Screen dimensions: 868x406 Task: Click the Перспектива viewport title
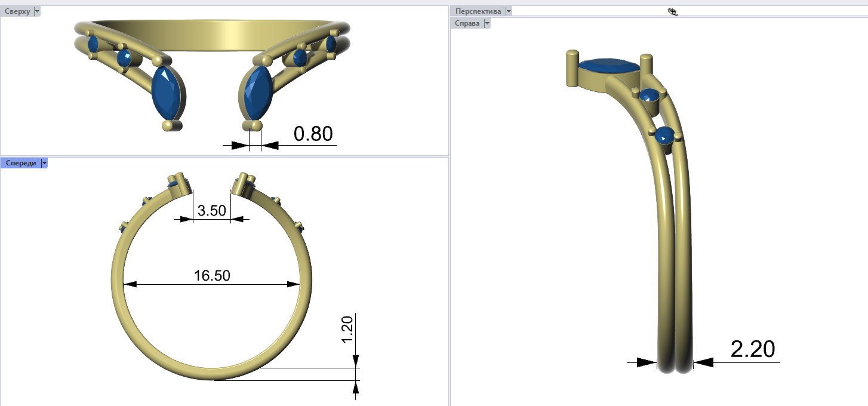[x=478, y=11]
